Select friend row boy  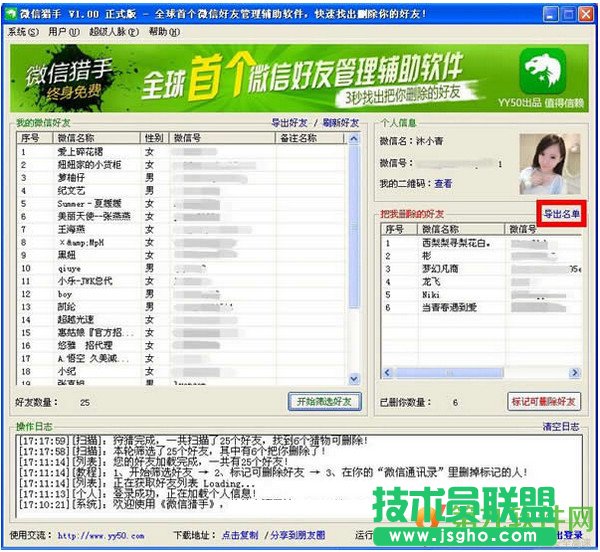[x=183, y=294]
